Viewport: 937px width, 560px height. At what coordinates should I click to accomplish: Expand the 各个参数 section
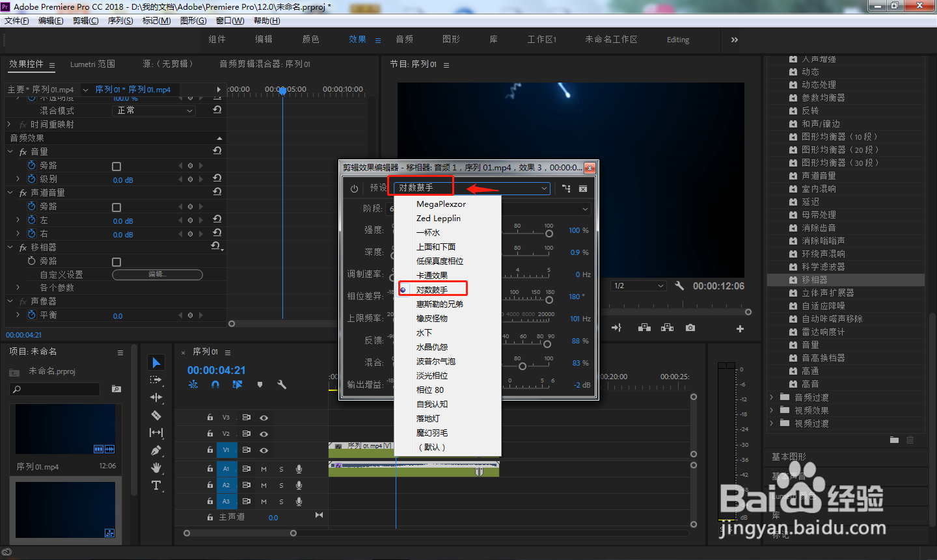(18, 287)
